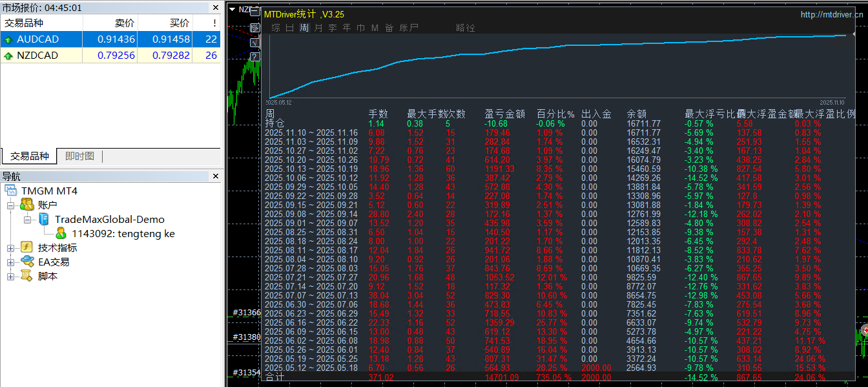Select the TradeMaxGlobal-Demo tree item

point(110,219)
